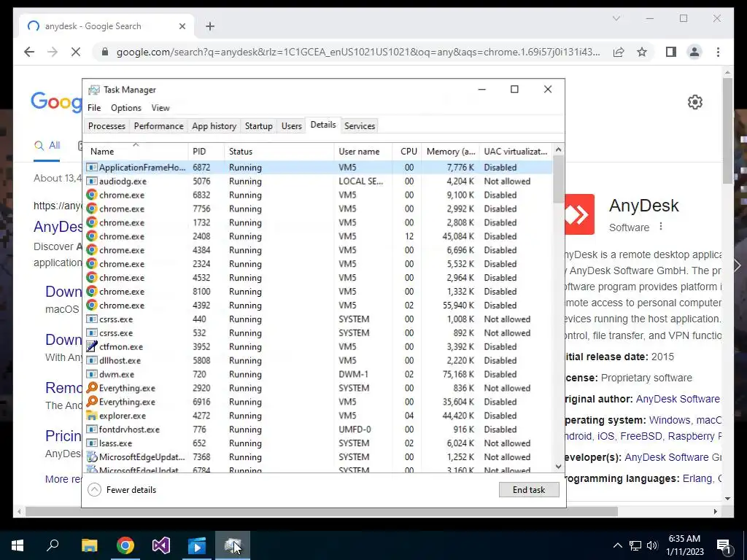Open Google settings gear icon

pos(694,102)
